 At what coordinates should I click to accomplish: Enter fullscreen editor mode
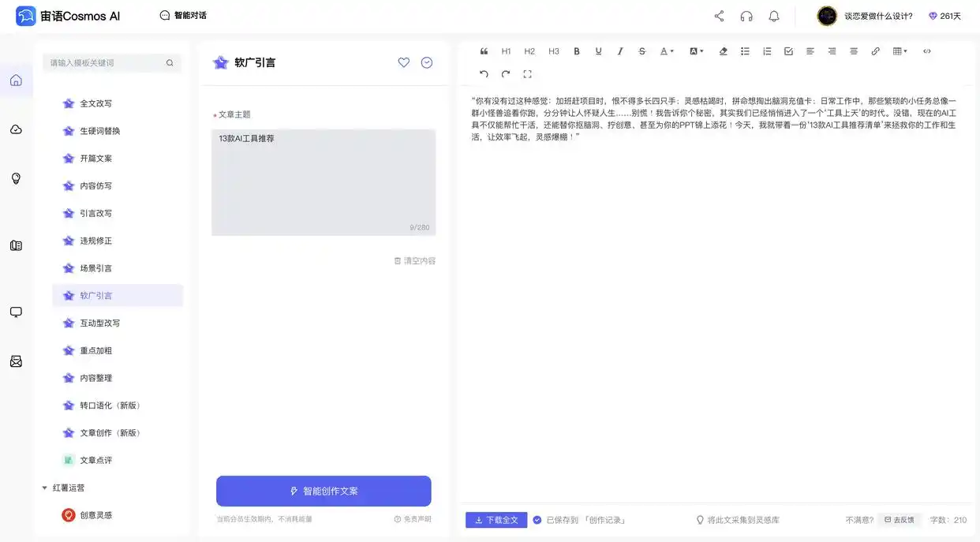coord(528,74)
